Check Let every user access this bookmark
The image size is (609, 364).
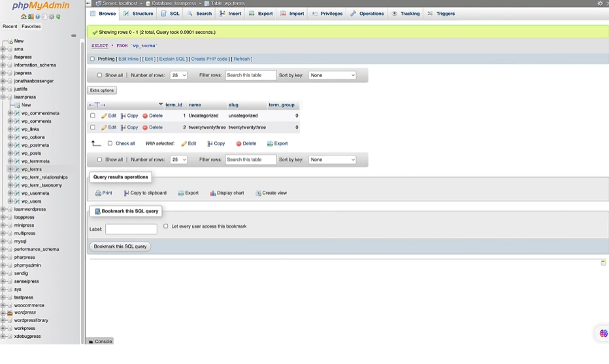tap(166, 226)
